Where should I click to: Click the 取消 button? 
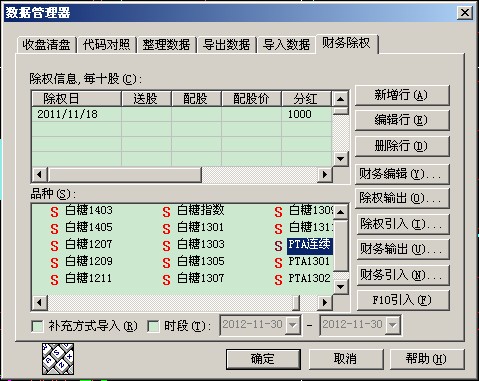tap(346, 359)
